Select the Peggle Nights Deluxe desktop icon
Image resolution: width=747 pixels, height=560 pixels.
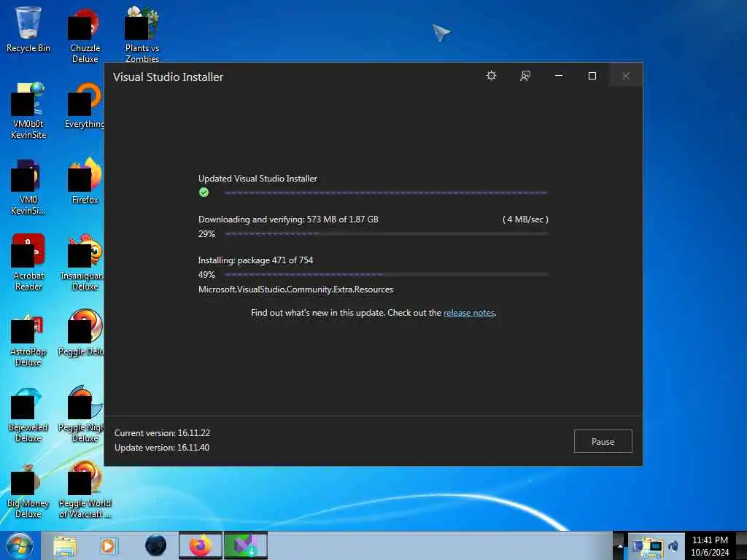coord(82,414)
